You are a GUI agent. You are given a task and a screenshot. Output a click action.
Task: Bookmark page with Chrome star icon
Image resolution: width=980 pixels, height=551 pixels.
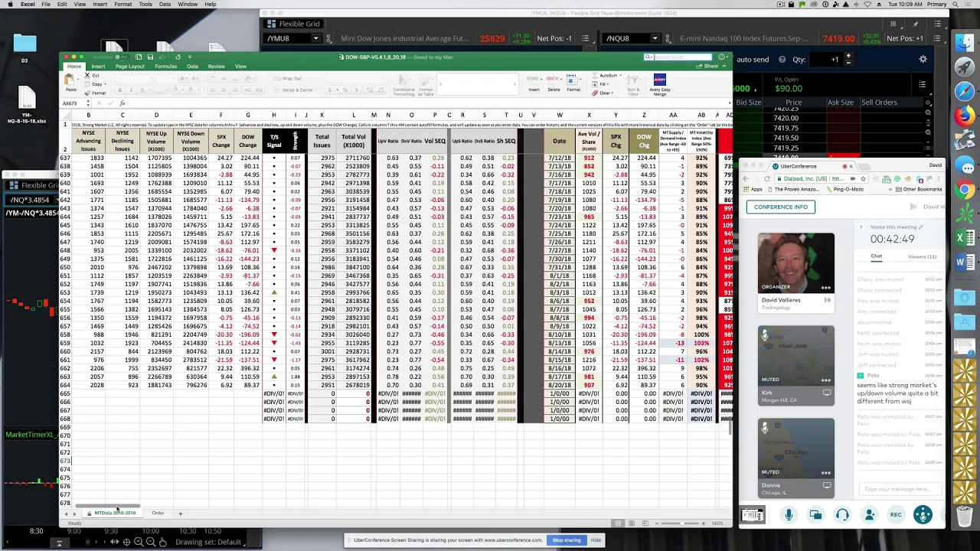pyautogui.click(x=862, y=179)
